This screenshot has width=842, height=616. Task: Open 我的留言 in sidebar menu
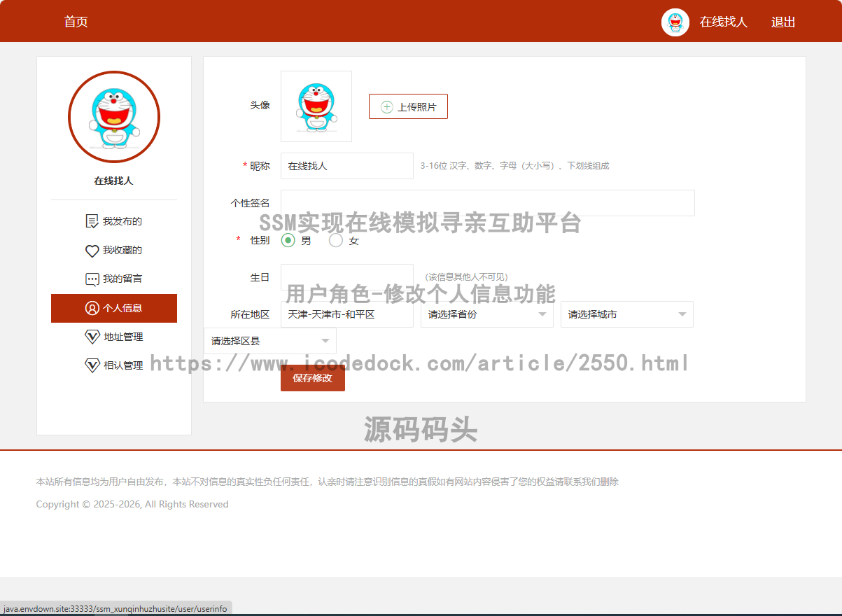[x=114, y=279]
